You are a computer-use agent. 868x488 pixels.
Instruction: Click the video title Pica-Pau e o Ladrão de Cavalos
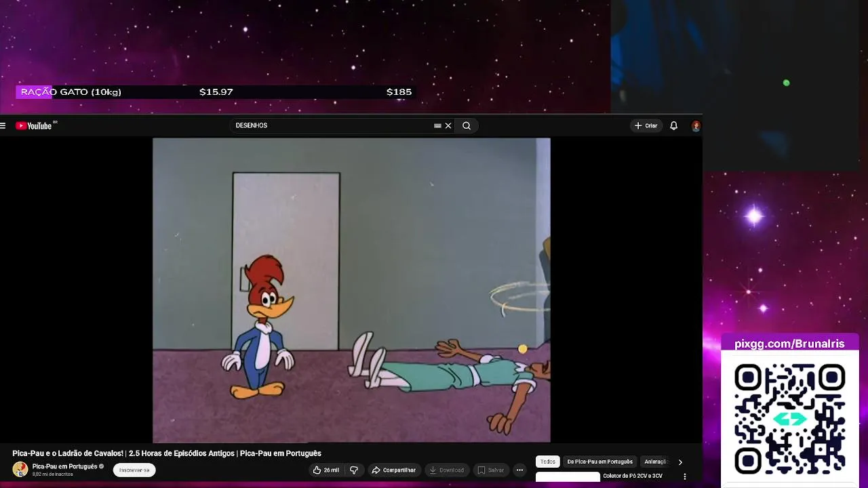tap(167, 453)
